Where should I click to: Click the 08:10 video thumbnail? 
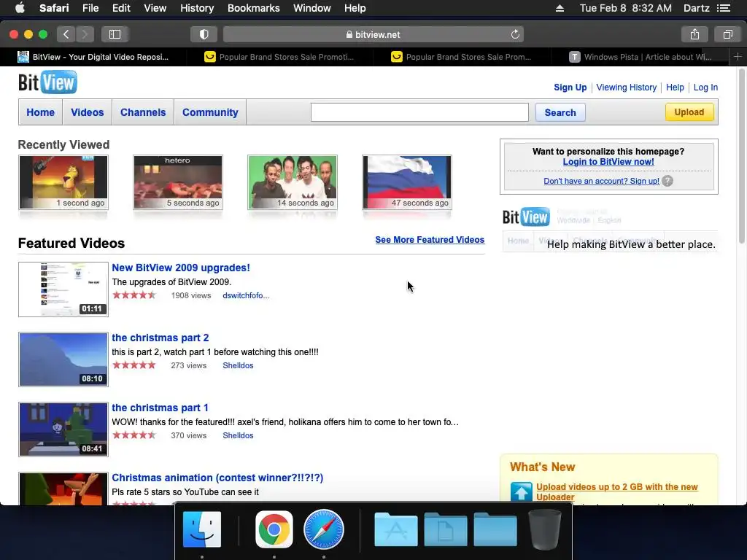click(63, 359)
